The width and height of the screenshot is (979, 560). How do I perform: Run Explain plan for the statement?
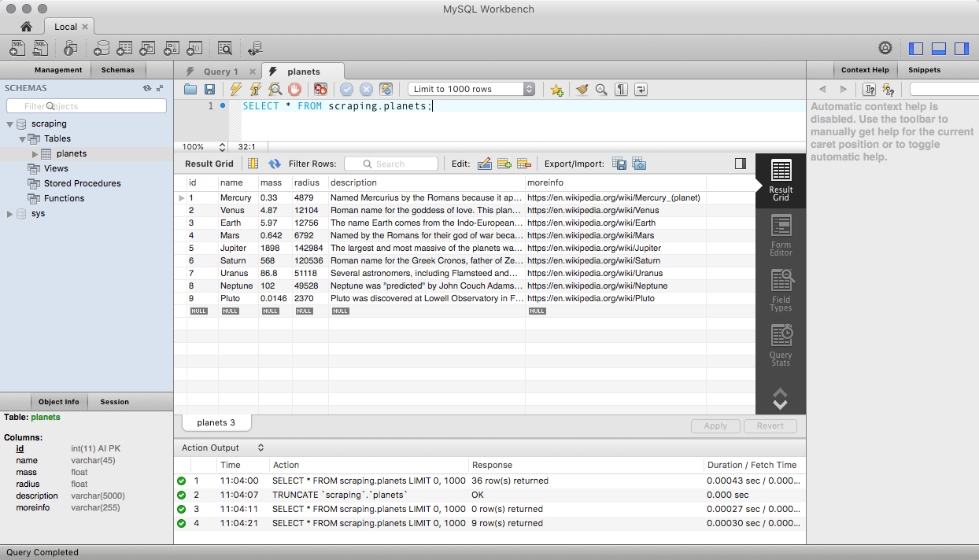click(275, 90)
